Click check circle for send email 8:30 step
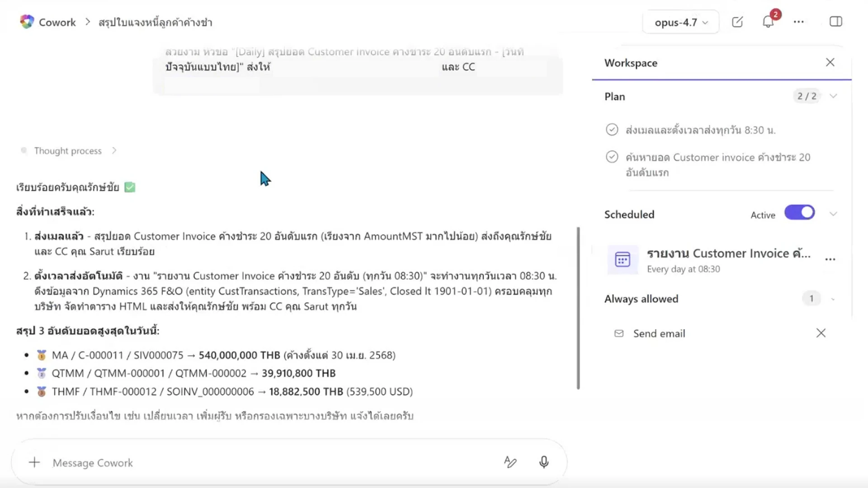Image resolution: width=868 pixels, height=488 pixels. click(x=612, y=130)
